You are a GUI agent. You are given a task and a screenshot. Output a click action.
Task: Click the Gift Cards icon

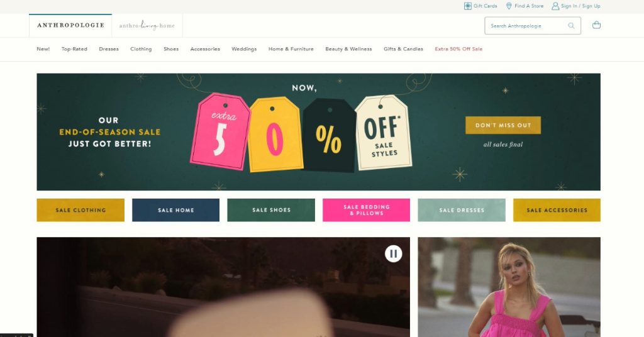[x=467, y=6]
